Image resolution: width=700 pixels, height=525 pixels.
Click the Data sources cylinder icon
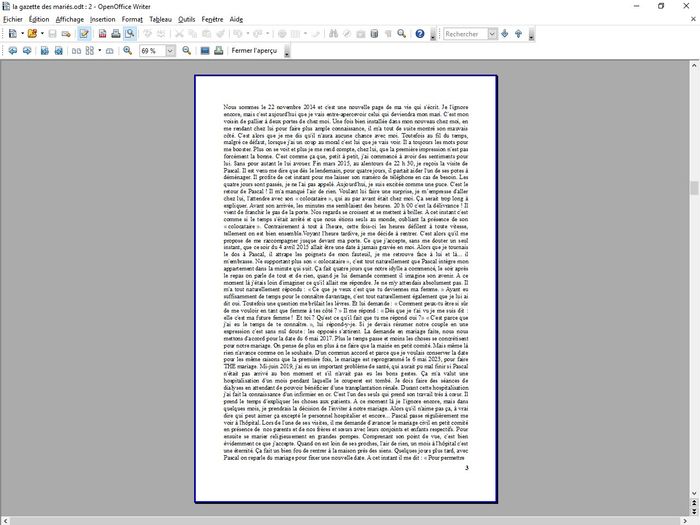(374, 33)
